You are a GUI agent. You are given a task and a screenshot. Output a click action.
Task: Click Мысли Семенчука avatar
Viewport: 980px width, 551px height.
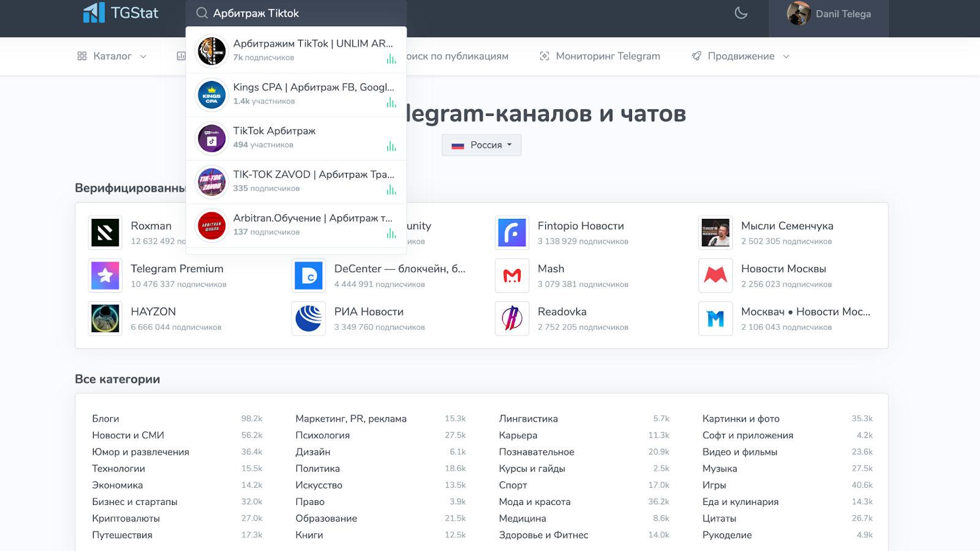(715, 233)
